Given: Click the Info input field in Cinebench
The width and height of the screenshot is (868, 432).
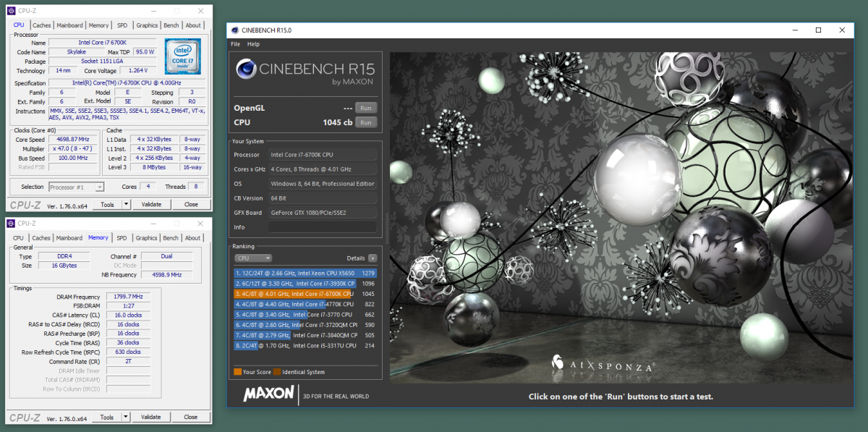Looking at the screenshot, I should pyautogui.click(x=323, y=227).
